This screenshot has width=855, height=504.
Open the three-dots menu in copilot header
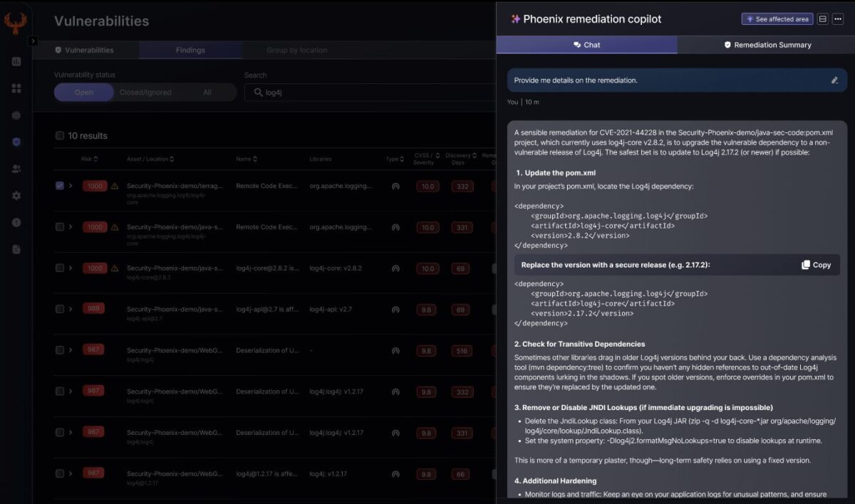(x=838, y=19)
